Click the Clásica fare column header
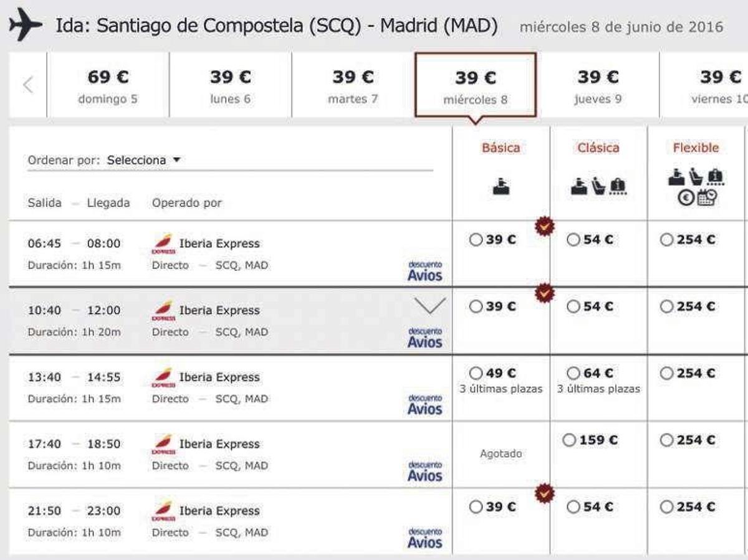The height and width of the screenshot is (560, 748). tap(598, 148)
